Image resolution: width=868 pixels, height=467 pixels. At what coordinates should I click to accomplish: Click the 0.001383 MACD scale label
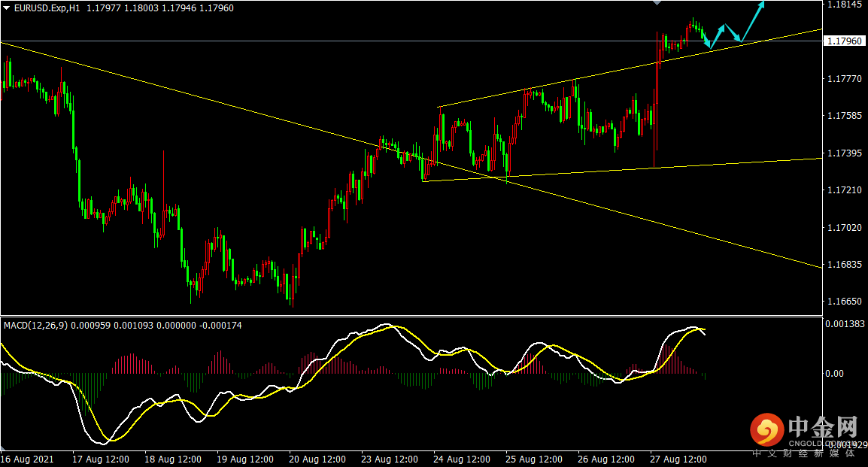tap(845, 323)
